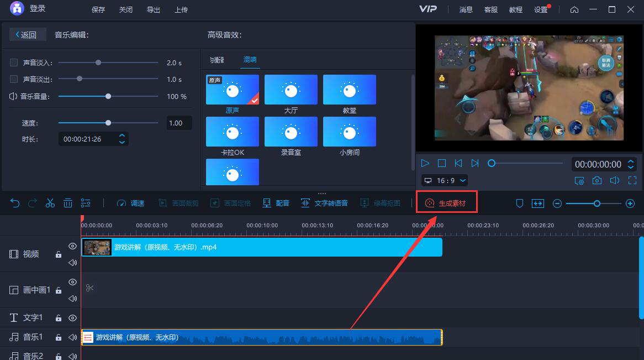Click the home icon in title bar
The height and width of the screenshot is (360, 644).
click(x=574, y=9)
